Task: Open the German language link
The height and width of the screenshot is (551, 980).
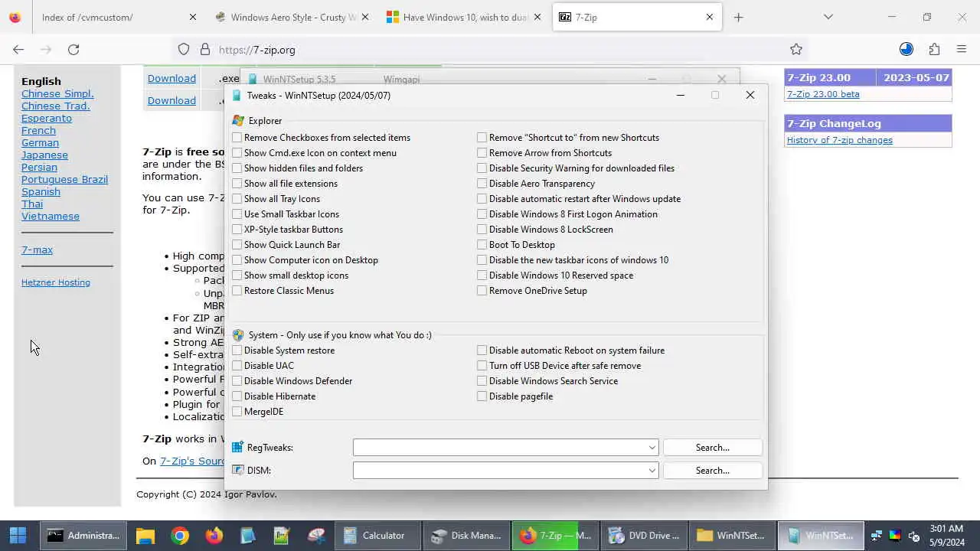Action: (x=40, y=142)
